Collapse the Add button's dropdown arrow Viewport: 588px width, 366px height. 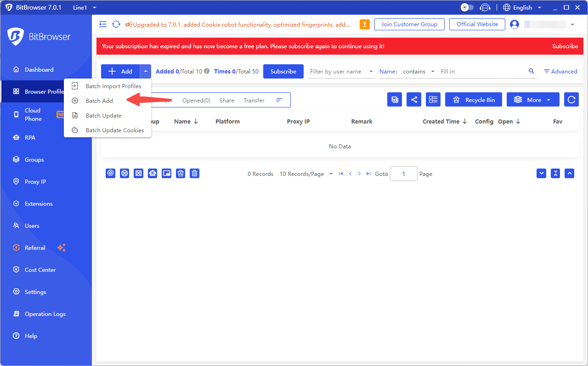(145, 71)
